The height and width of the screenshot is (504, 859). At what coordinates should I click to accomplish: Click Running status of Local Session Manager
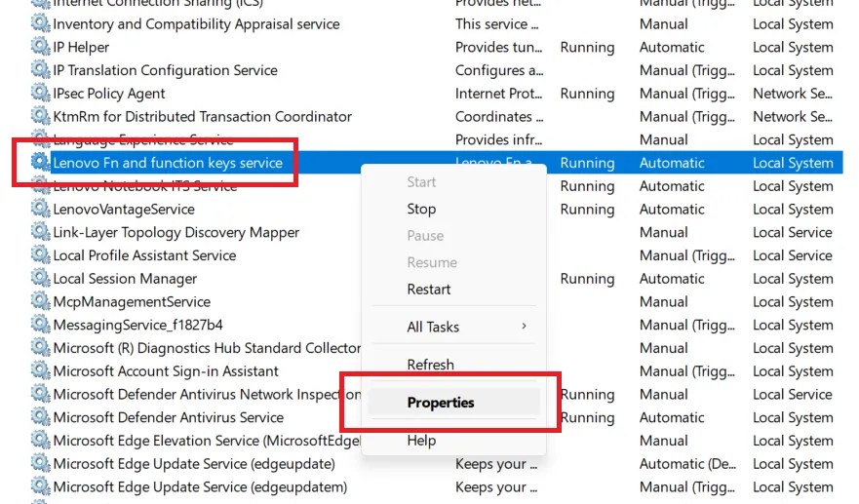587,279
